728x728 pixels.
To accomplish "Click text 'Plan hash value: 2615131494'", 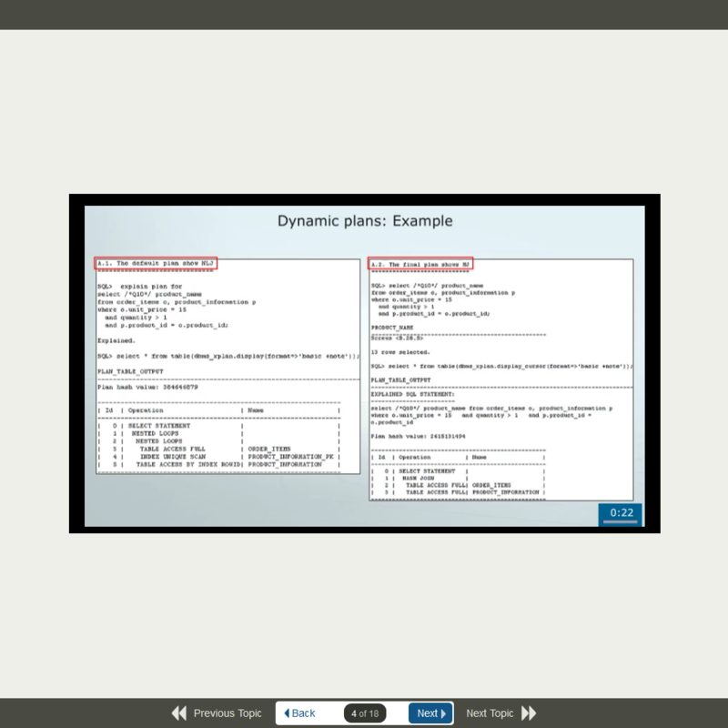I will 418,436.
